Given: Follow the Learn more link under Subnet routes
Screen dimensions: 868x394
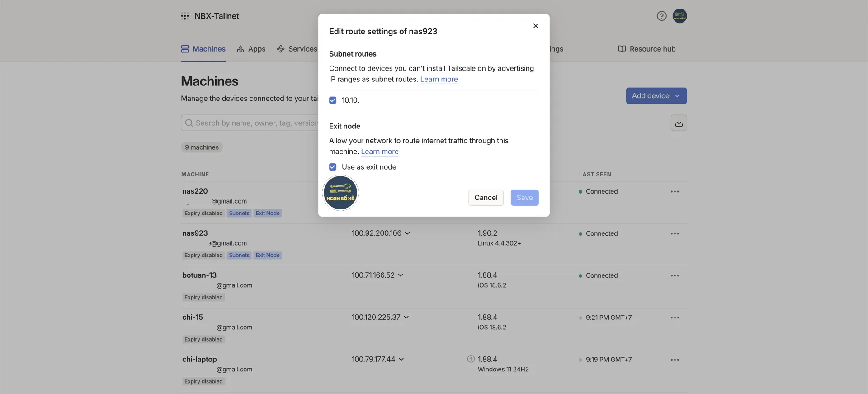Looking at the screenshot, I should click(x=439, y=79).
